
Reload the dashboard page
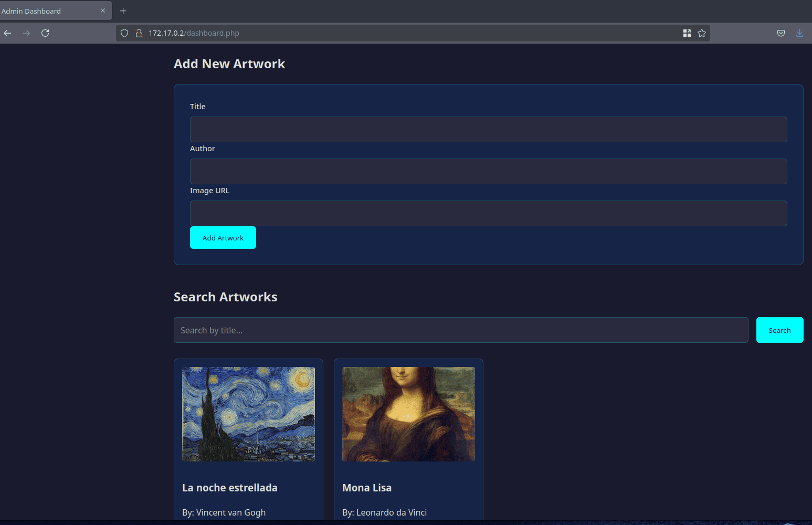click(45, 33)
